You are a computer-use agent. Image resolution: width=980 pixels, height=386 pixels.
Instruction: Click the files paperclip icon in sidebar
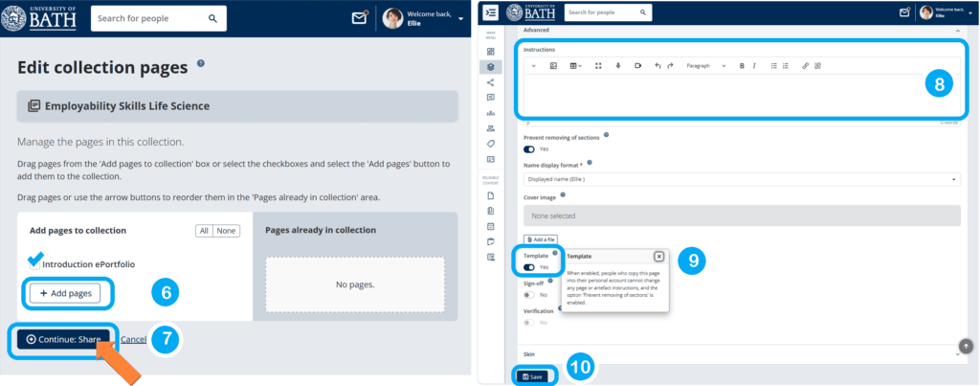click(491, 211)
